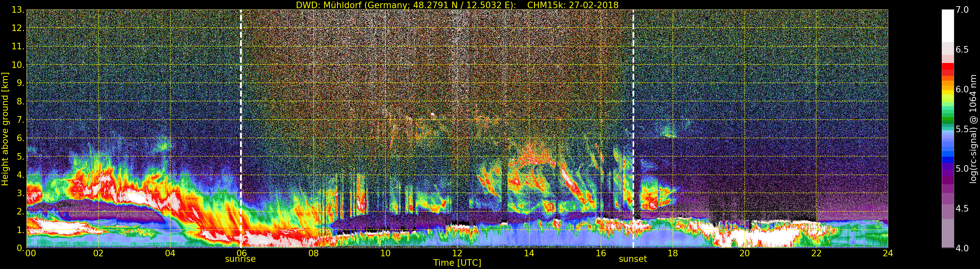Click the time axis tick "08"
Image resolution: width=980 pixels, height=269 pixels.
[313, 253]
